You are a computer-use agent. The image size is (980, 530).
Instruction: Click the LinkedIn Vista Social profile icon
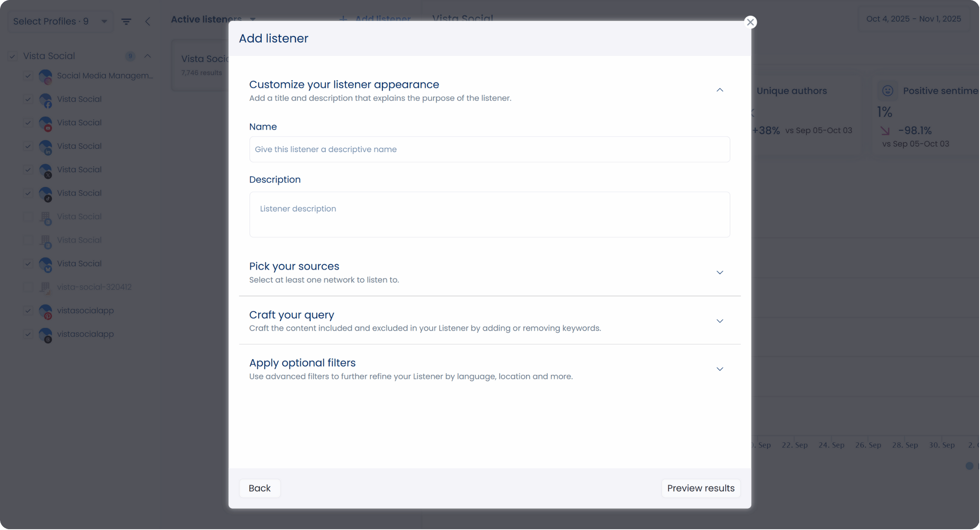45,147
